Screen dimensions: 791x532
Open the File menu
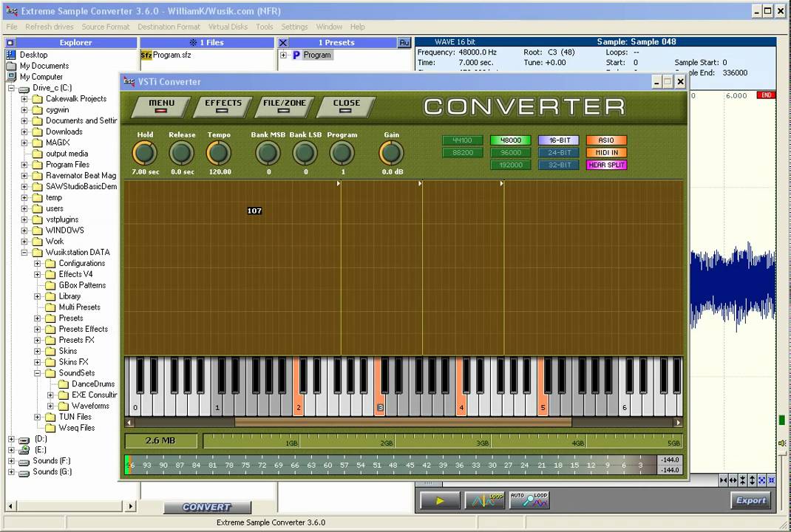click(12, 27)
